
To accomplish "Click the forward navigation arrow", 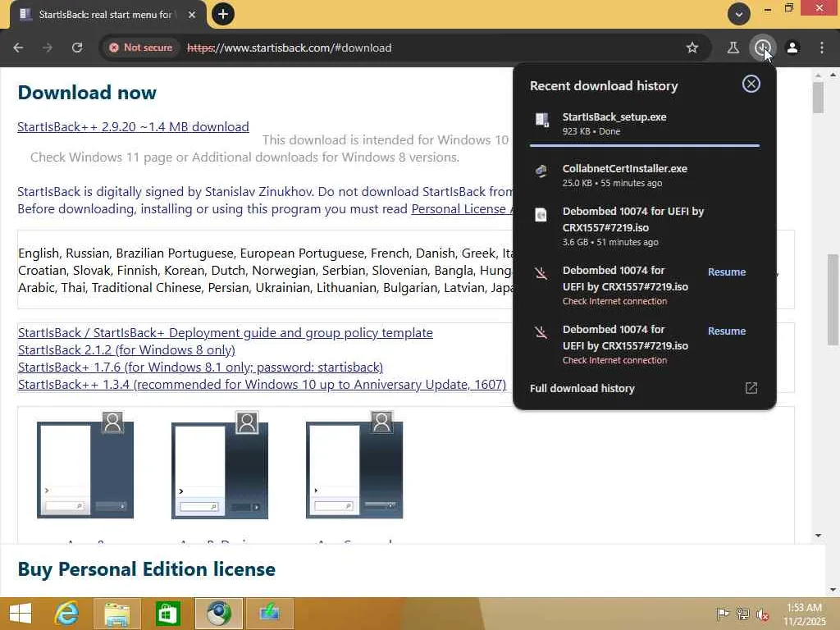I will coord(48,48).
